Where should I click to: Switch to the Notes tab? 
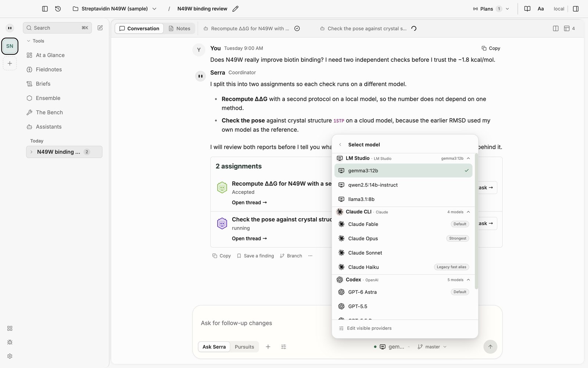coord(179,28)
